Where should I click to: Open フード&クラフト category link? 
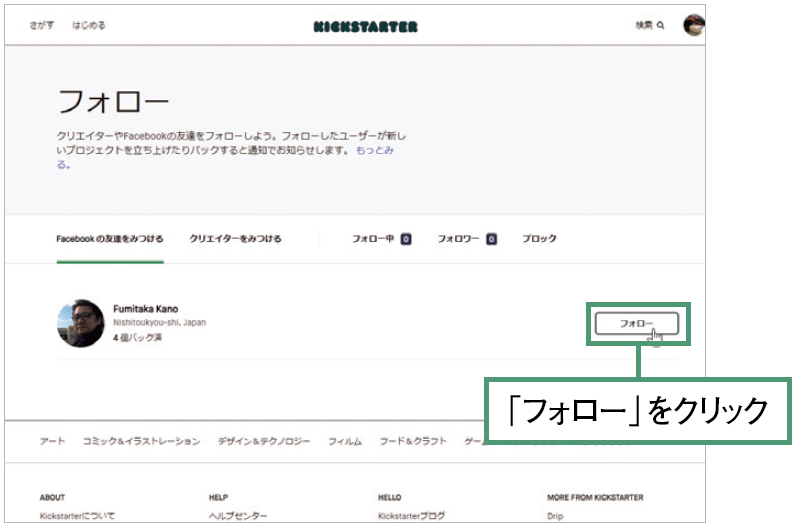[413, 441]
